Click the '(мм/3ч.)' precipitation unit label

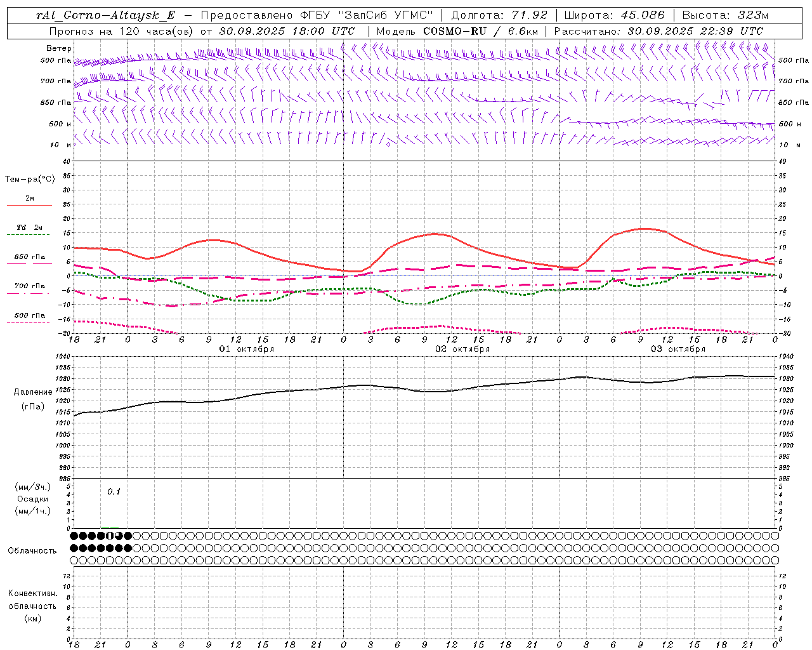click(x=33, y=487)
